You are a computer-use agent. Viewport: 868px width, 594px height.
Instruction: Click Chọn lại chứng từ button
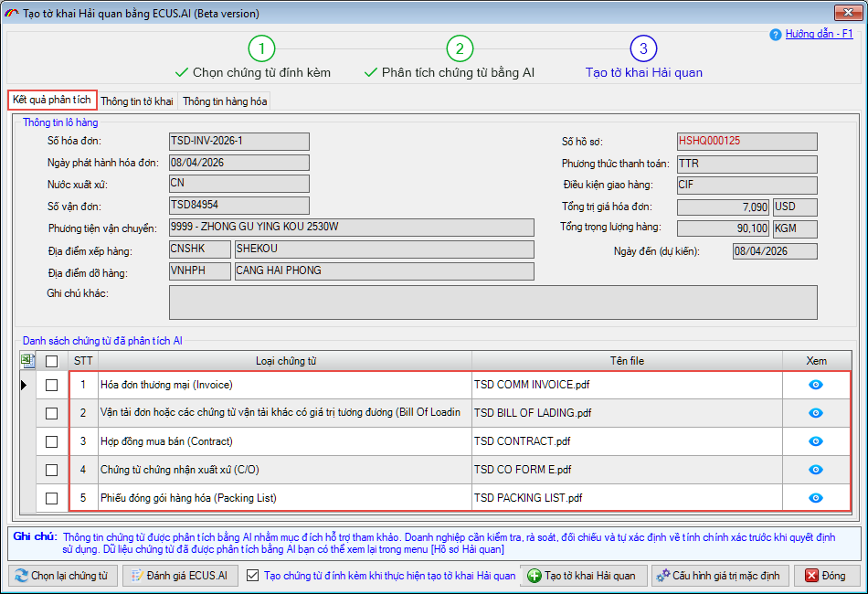point(62,576)
